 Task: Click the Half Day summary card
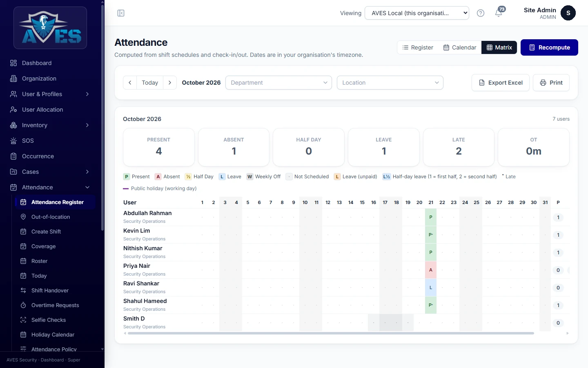coord(309,147)
